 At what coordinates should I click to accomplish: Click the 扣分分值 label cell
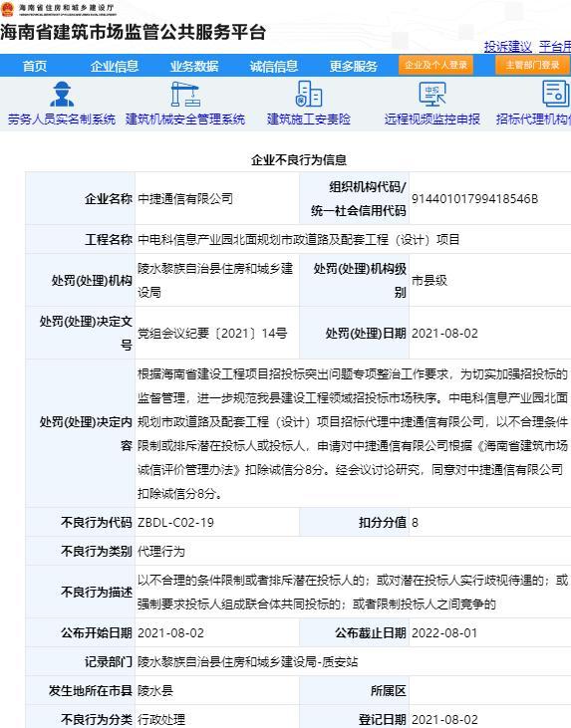coord(355,523)
